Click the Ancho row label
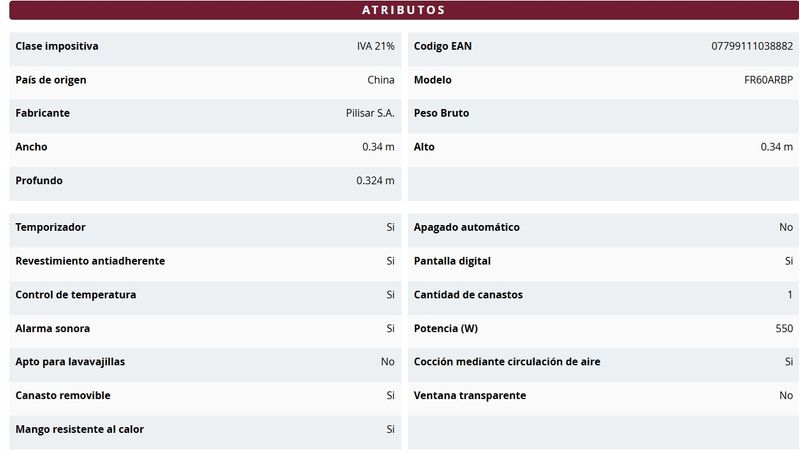The image size is (800, 452). (32, 147)
